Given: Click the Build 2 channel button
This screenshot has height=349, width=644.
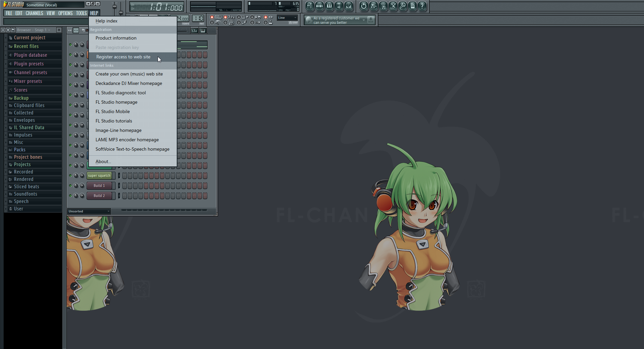Looking at the screenshot, I should coord(99,196).
